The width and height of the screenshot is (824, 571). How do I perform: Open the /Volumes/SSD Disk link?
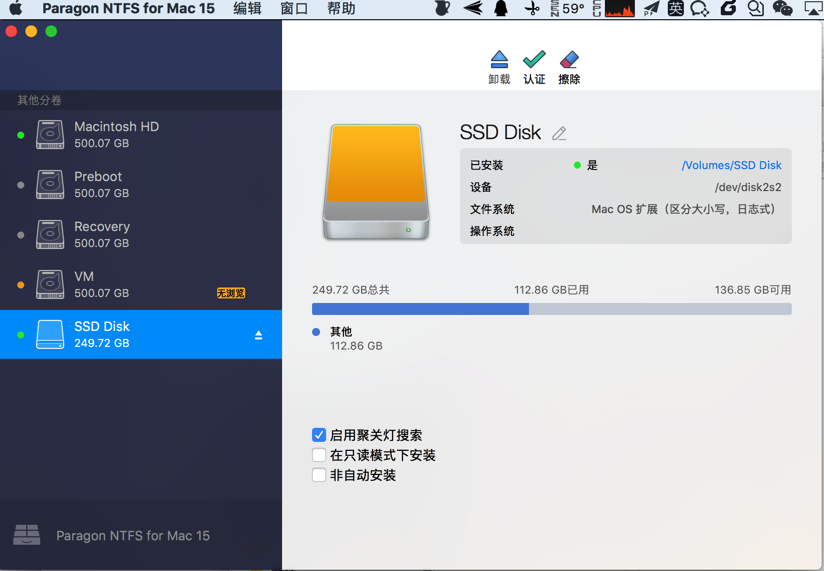pyautogui.click(x=731, y=165)
